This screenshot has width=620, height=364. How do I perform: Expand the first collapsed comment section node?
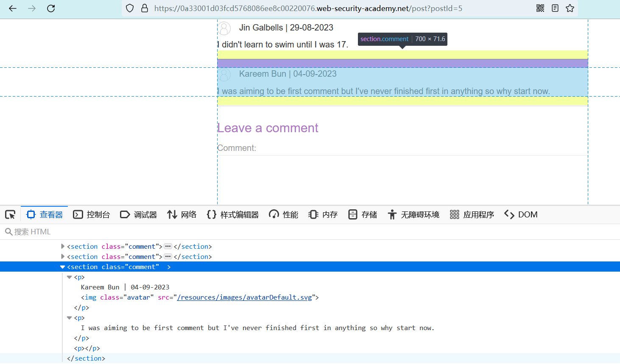point(63,246)
